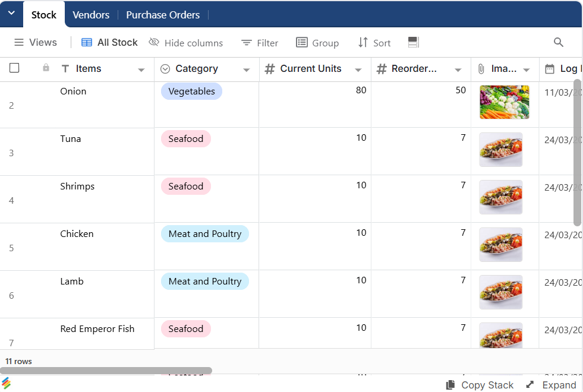Click Seafood tag in Shrimps row

[186, 186]
